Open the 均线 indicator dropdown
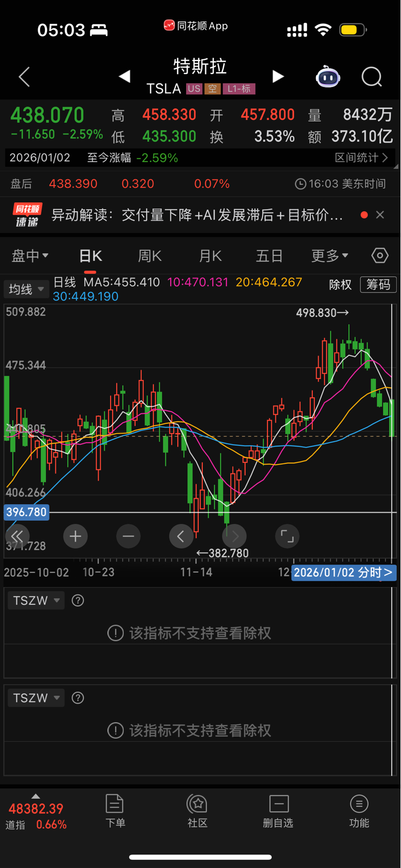This screenshot has width=401, height=868. pos(27,289)
